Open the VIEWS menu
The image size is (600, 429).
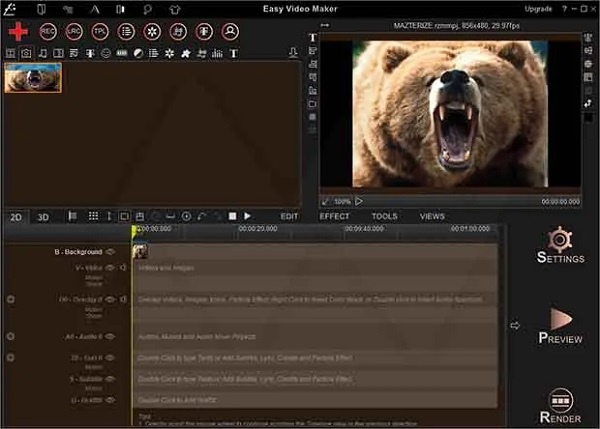(432, 216)
